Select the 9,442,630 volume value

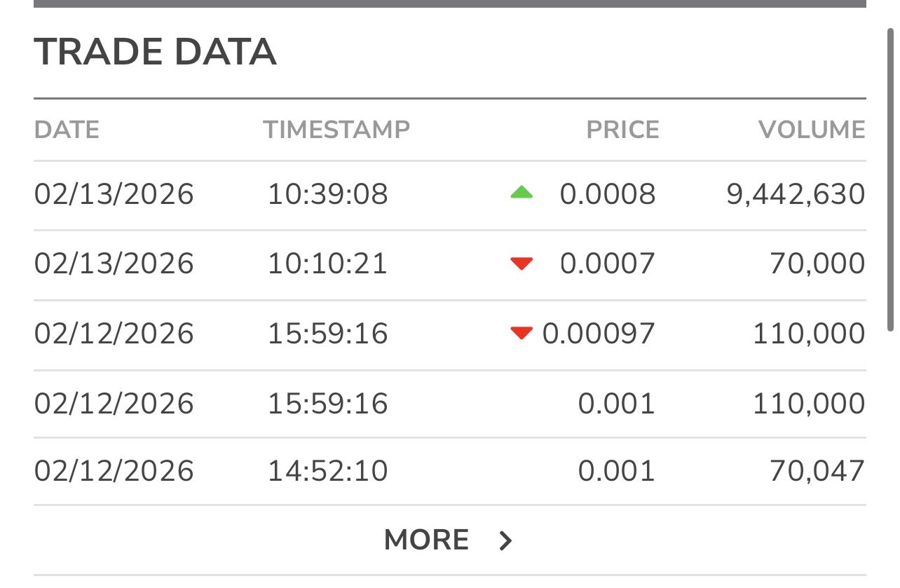(x=796, y=194)
